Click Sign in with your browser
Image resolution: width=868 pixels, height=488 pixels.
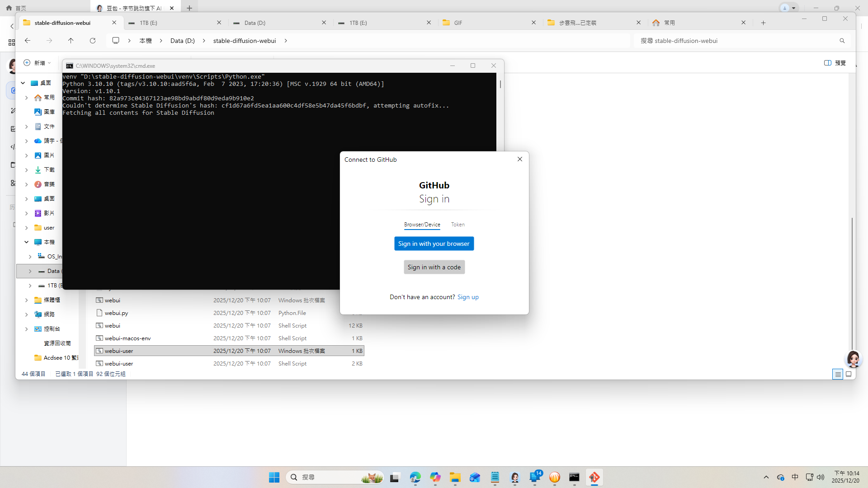(x=434, y=244)
